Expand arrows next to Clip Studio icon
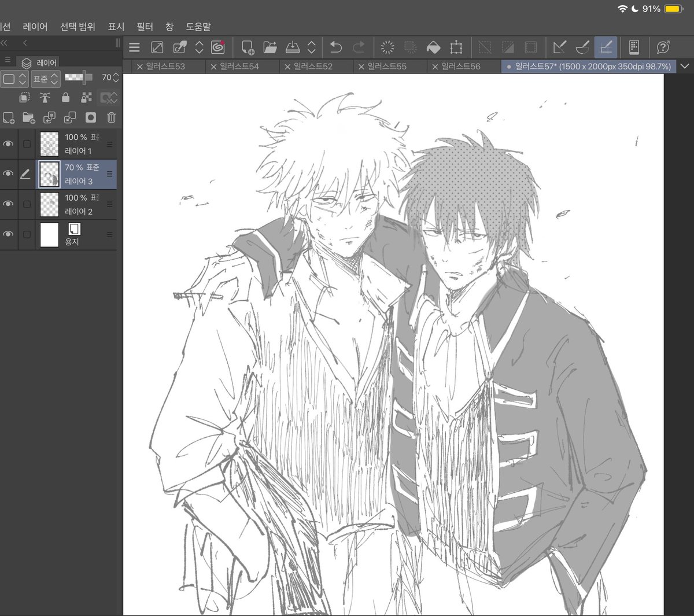Viewport: 694px width, 616px height. coord(199,47)
